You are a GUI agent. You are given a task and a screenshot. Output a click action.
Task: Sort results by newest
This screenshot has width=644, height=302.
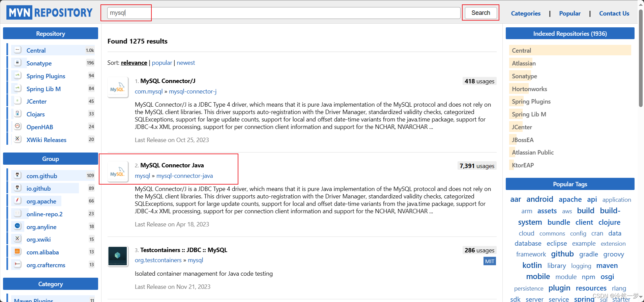[x=186, y=63]
